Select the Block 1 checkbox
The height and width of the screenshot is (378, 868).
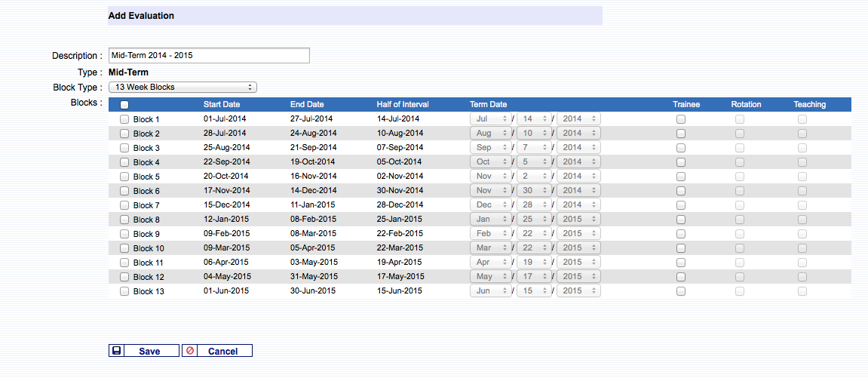[124, 119]
